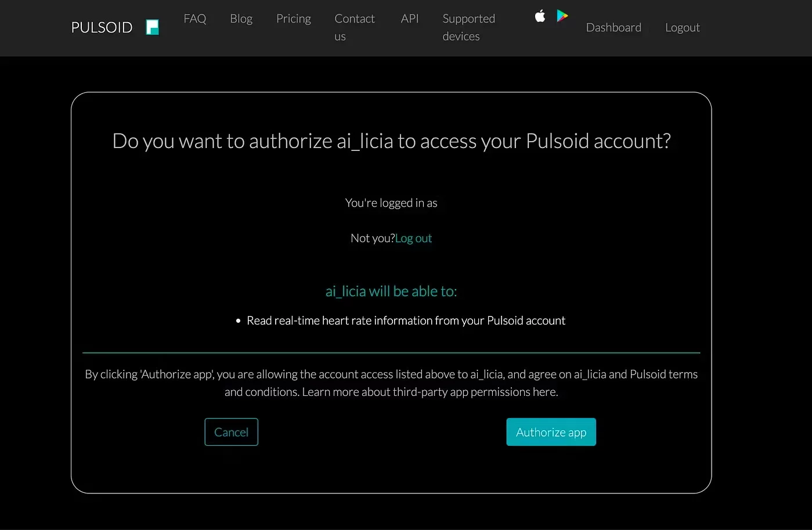This screenshot has width=812, height=530.
Task: Click the teal Pulsoid brand mark
Action: 152,27
